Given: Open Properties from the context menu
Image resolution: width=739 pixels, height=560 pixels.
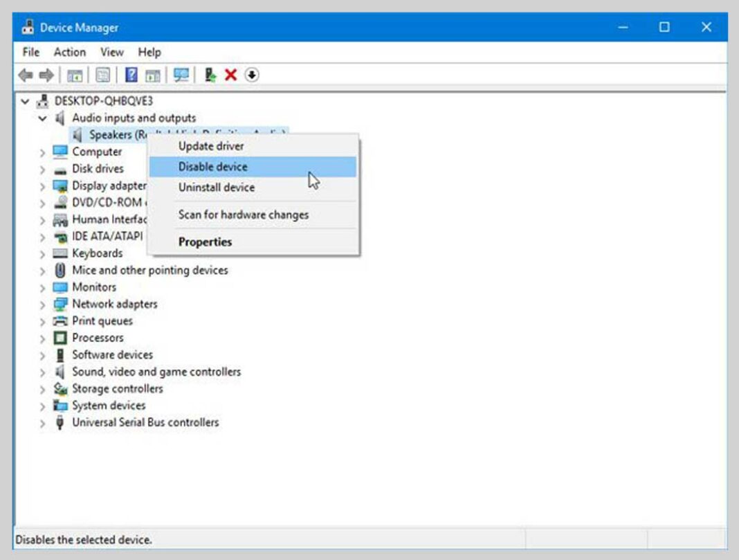Looking at the screenshot, I should [205, 242].
